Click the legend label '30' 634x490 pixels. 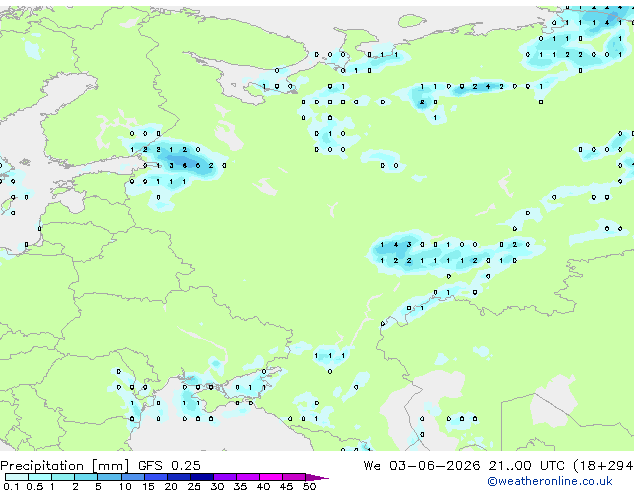[217, 486]
